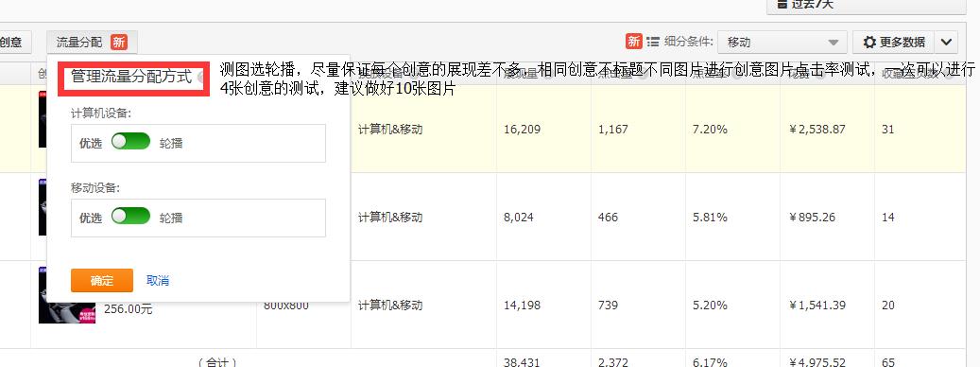This screenshot has width=980, height=367.
Task: Click the 5.20% click-rate cell
Action: click(x=710, y=306)
